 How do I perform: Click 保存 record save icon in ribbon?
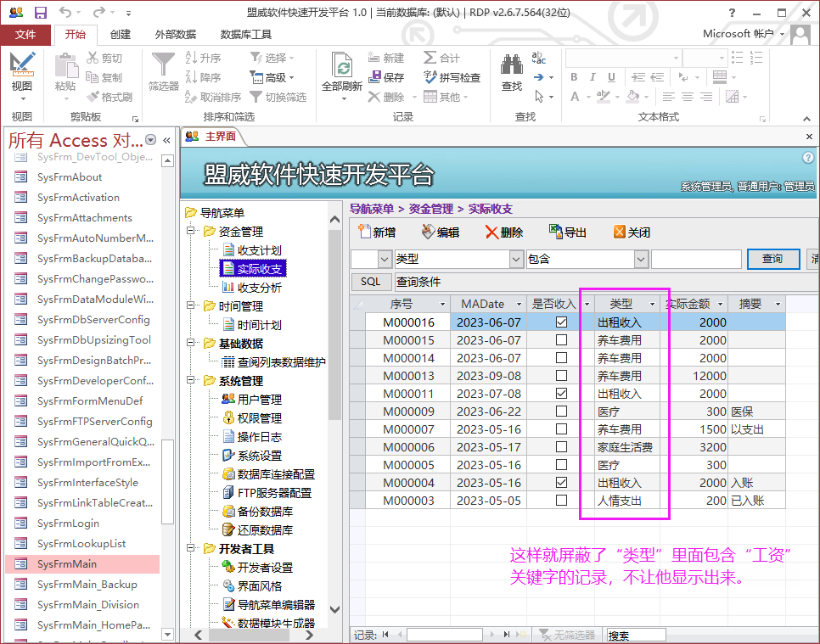point(373,77)
